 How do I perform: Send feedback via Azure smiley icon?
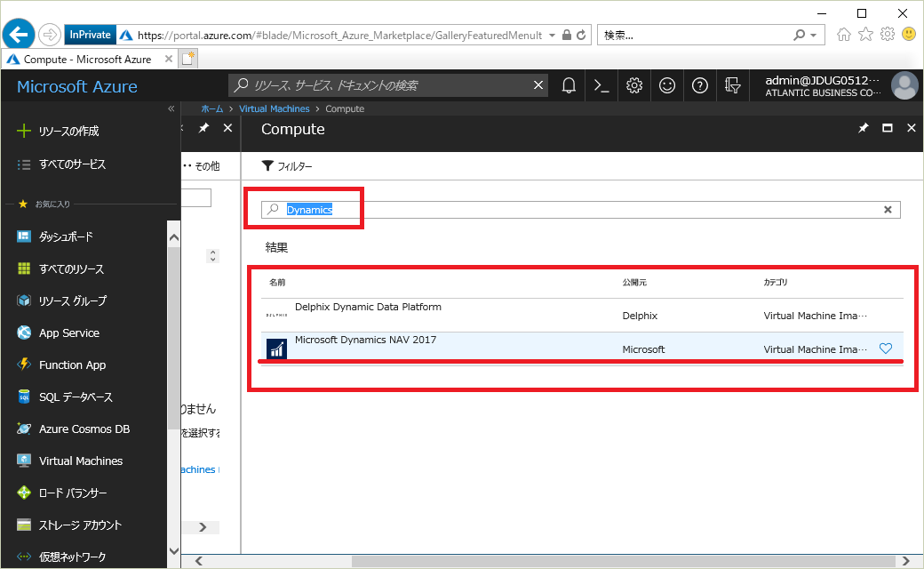[667, 86]
